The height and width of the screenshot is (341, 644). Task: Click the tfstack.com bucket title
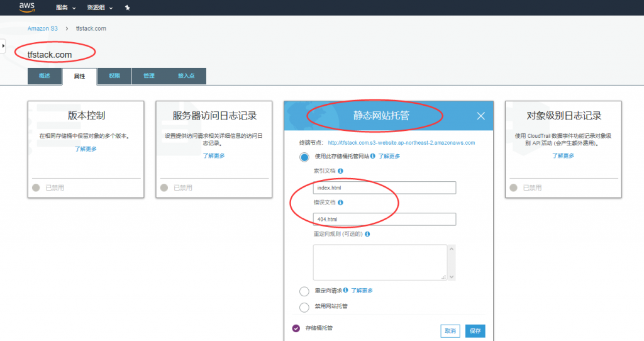click(x=50, y=55)
